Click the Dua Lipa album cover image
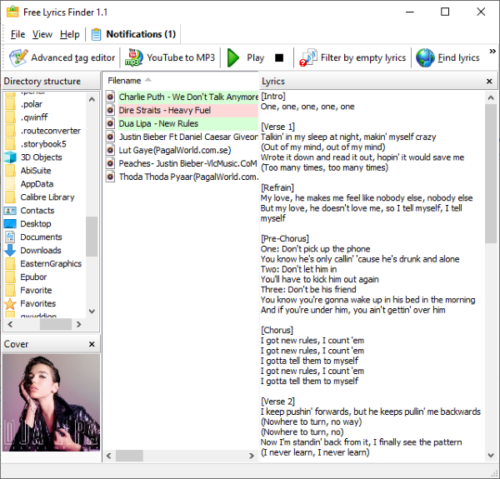The height and width of the screenshot is (479, 500). pos(51,403)
